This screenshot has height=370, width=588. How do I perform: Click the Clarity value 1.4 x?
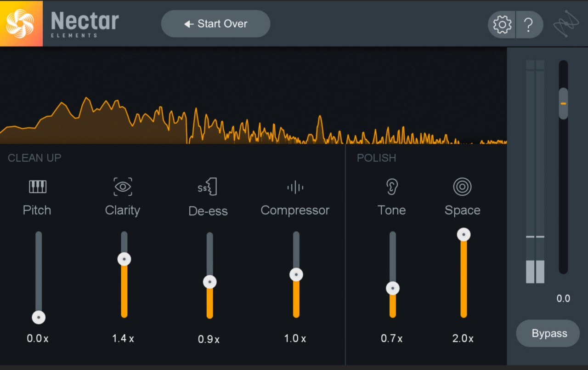click(123, 339)
